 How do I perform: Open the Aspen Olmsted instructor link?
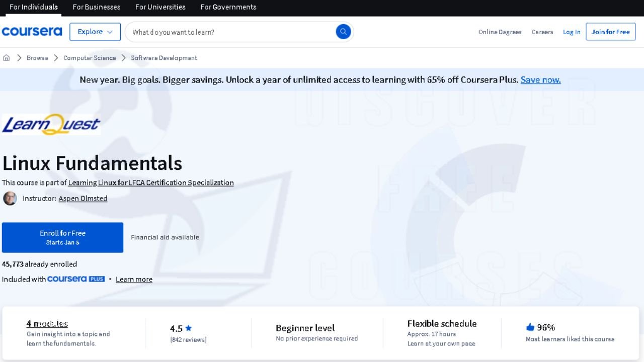coord(83,199)
